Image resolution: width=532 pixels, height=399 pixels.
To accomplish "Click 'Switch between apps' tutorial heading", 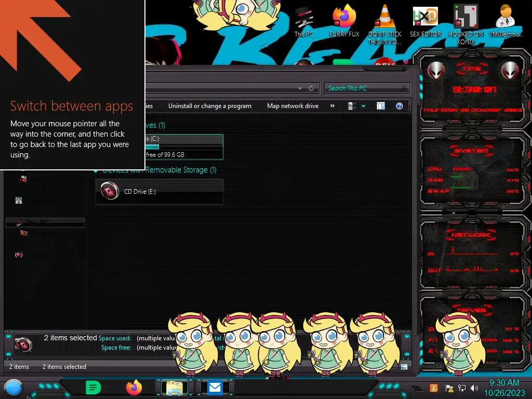I will coord(71,106).
